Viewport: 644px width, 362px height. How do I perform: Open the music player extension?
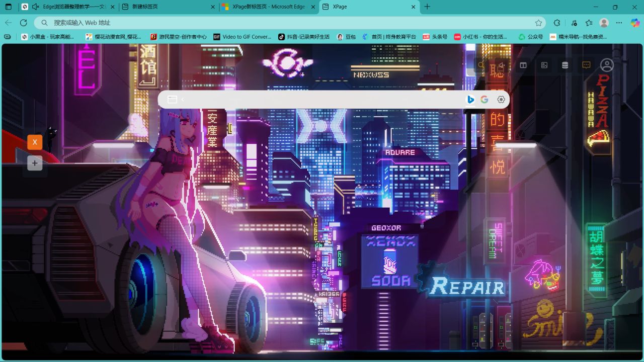coord(574,23)
